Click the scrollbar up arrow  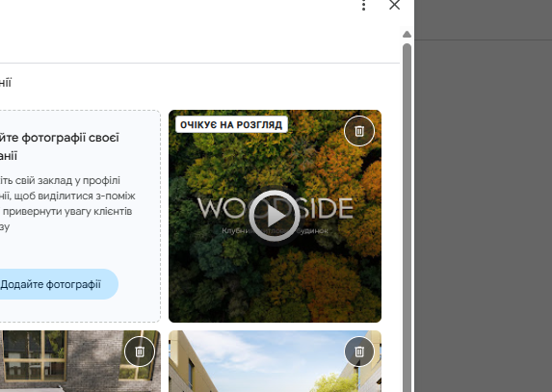(407, 34)
